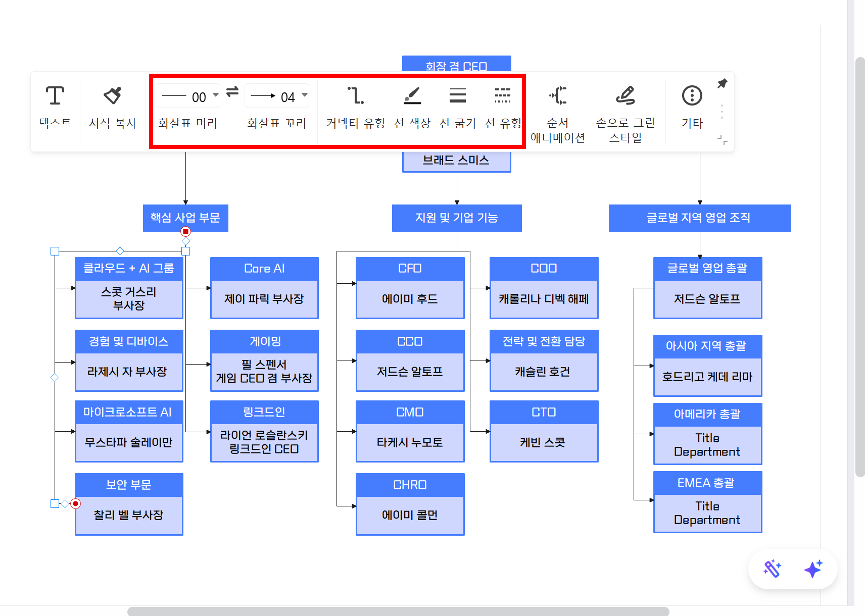Choose 선 유형 line style

pos(503,107)
